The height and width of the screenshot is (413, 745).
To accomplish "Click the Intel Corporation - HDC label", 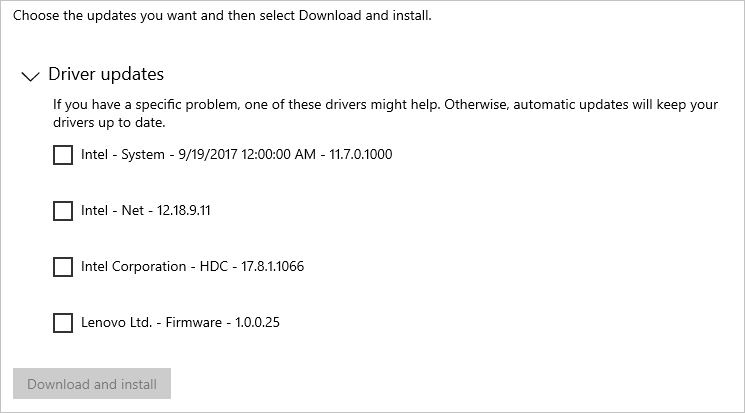I will click(x=192, y=267).
